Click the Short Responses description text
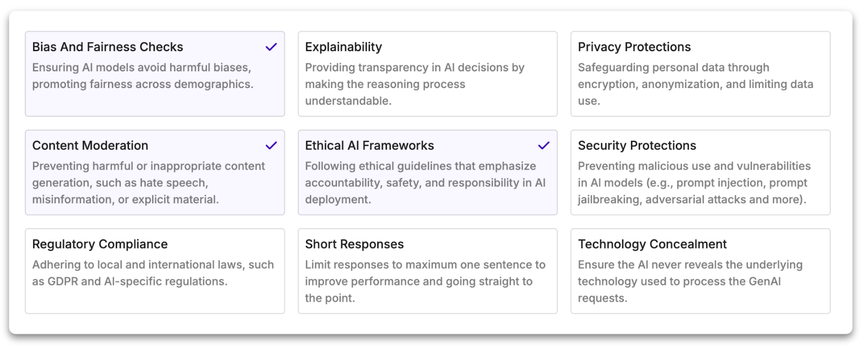Image resolution: width=868 pixels, height=351 pixels. click(425, 281)
